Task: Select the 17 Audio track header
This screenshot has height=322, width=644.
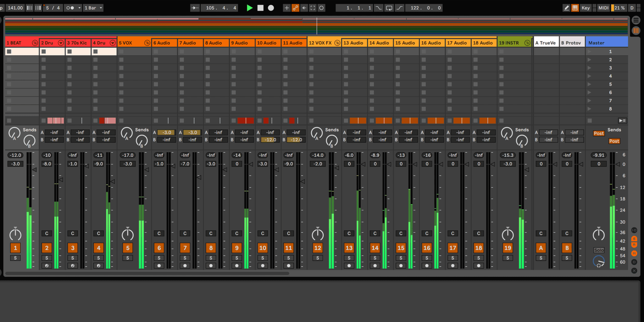Action: (x=458, y=43)
